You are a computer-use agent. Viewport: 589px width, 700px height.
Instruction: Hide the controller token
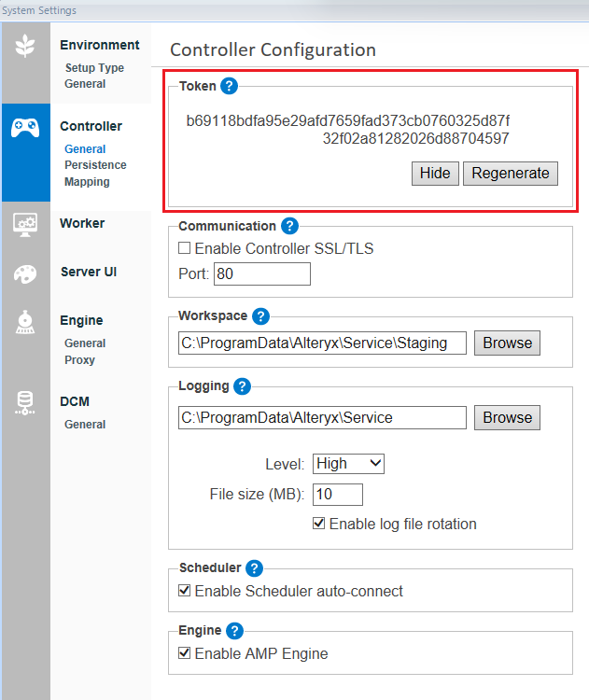tap(434, 174)
